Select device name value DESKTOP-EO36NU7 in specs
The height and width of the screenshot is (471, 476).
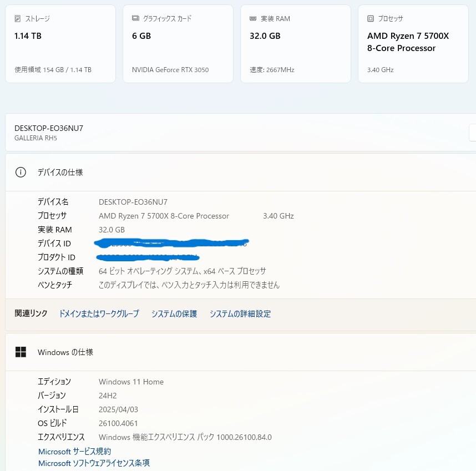tap(133, 202)
